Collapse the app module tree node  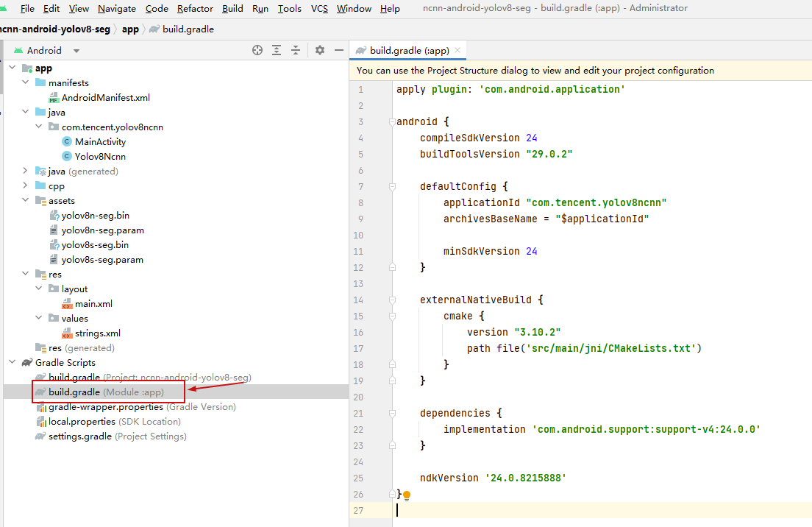(x=12, y=68)
